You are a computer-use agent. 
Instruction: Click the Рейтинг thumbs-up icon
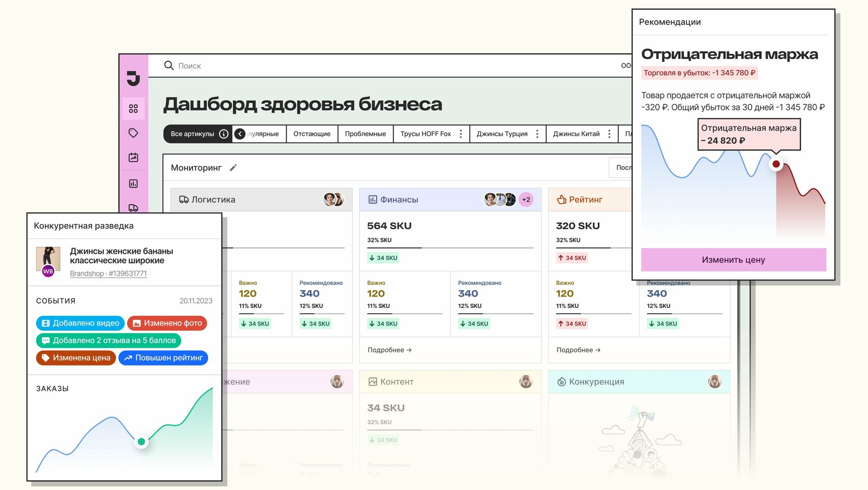coord(562,200)
